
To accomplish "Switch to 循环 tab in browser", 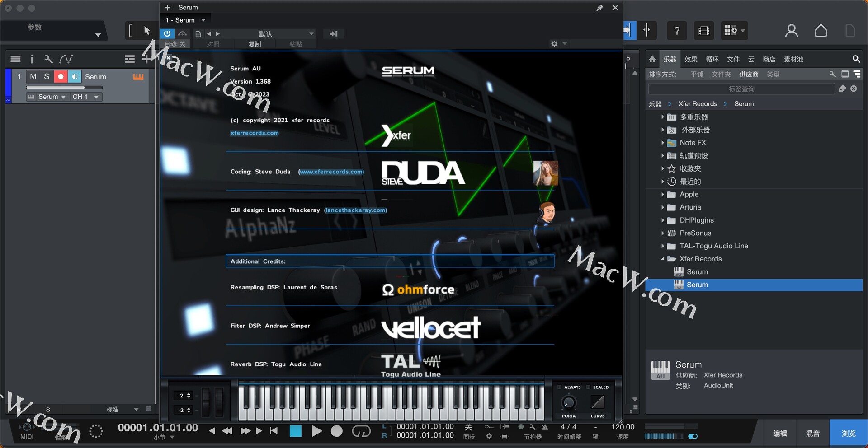I will (712, 59).
